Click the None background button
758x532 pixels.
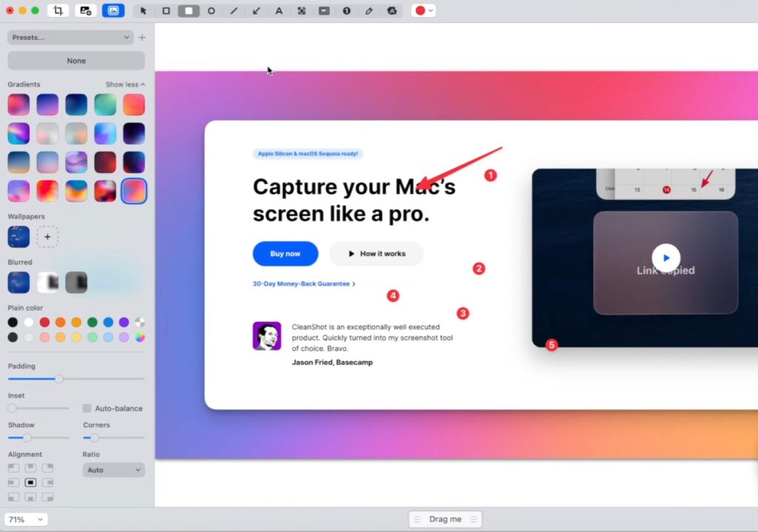click(x=76, y=60)
